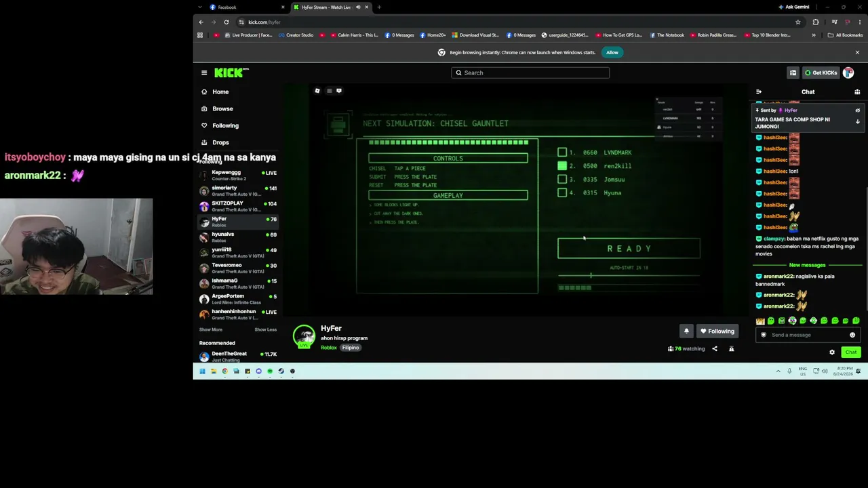Click the chat identity icon in the message box
The image size is (868, 488).
(x=764, y=335)
